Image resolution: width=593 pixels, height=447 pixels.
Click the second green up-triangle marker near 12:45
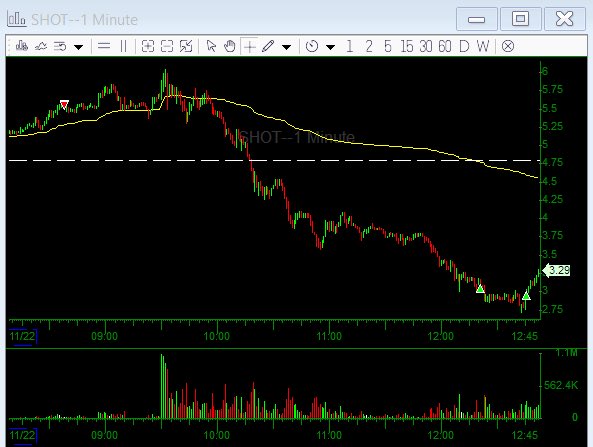526,296
